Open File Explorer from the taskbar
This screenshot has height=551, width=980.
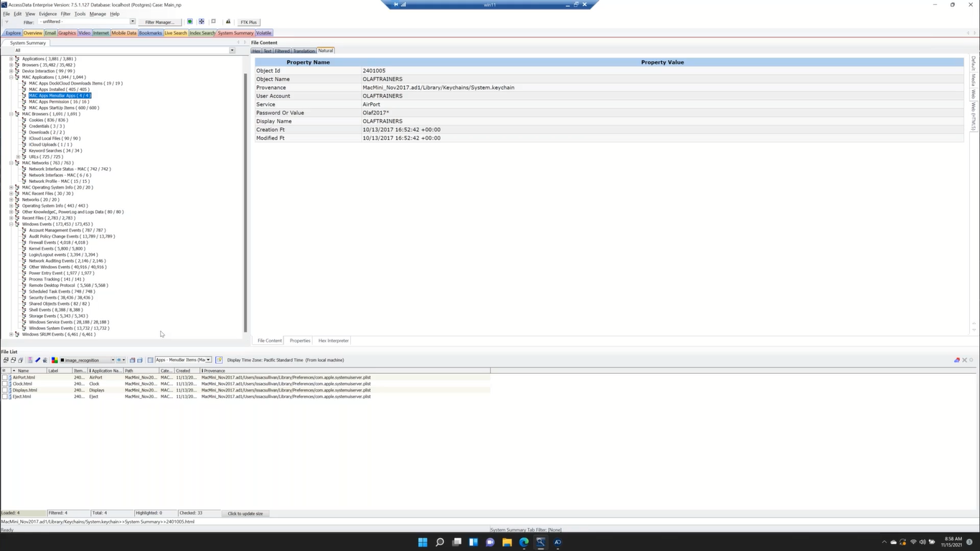click(x=507, y=542)
